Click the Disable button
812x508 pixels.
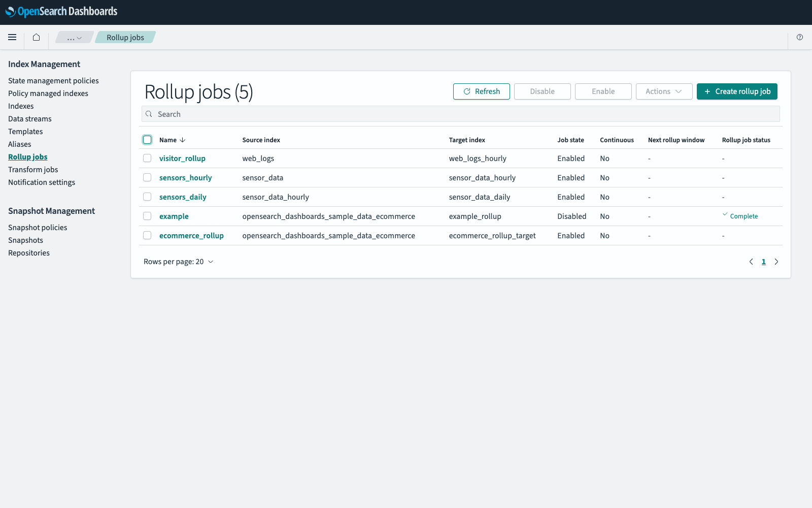543,91
